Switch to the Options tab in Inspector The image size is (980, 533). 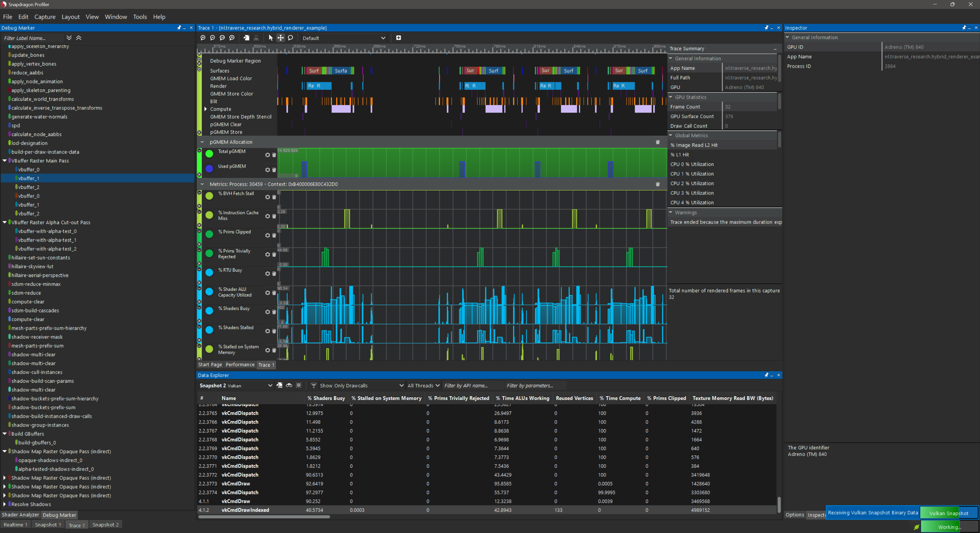coord(795,515)
